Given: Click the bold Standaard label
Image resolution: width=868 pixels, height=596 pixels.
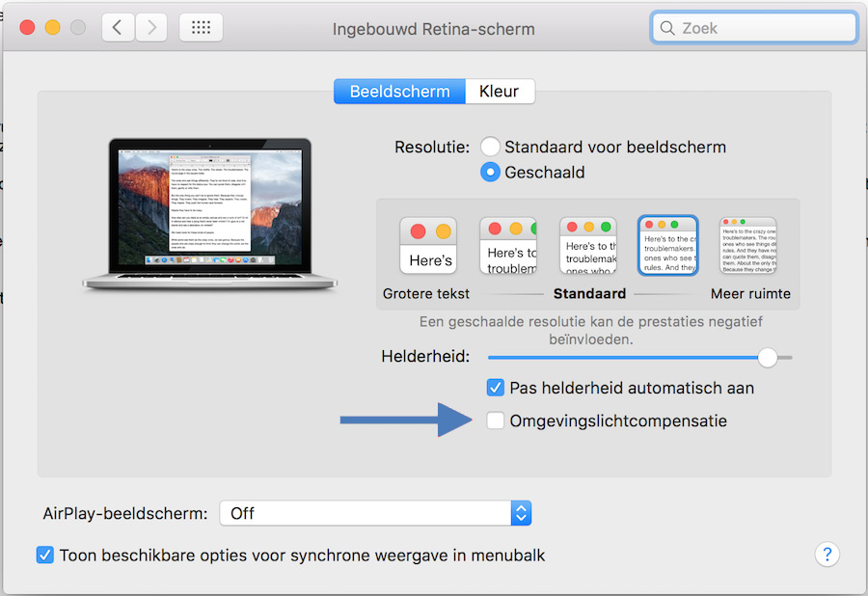Looking at the screenshot, I should coord(589,293).
